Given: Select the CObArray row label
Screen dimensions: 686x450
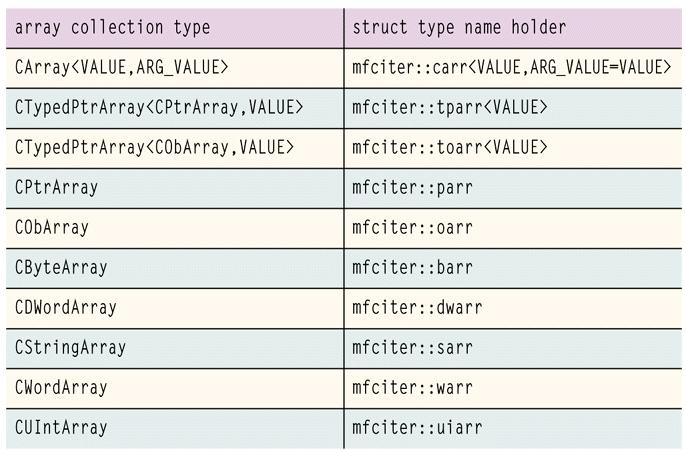Looking at the screenshot, I should coord(52,227).
